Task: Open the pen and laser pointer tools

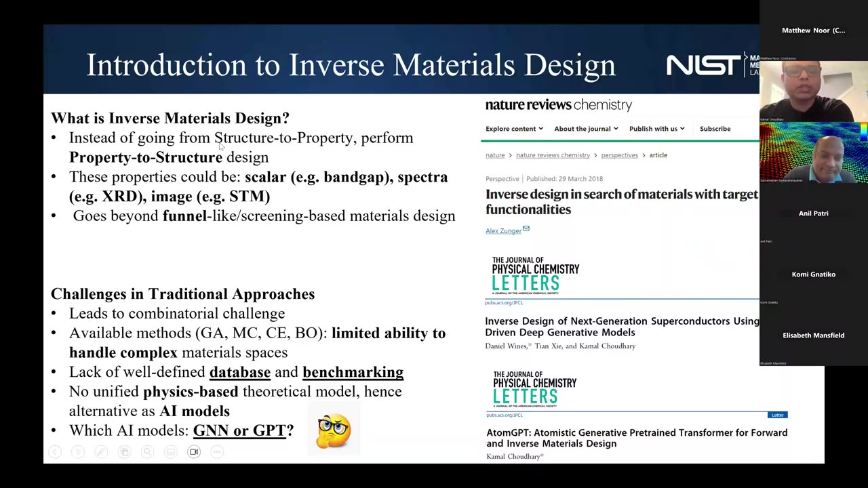Action: pos(101,452)
